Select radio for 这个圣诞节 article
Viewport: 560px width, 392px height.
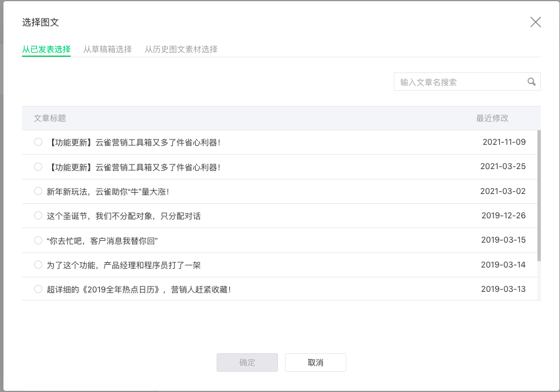point(38,215)
